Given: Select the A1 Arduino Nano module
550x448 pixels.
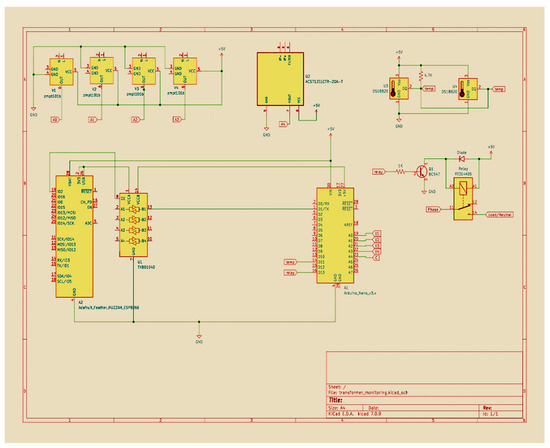Looking at the screenshot, I should tap(335, 235).
